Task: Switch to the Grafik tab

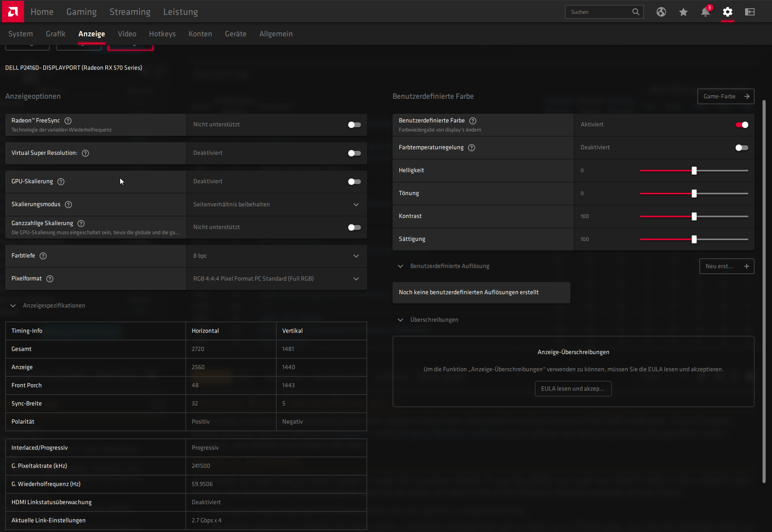Action: 55,34
